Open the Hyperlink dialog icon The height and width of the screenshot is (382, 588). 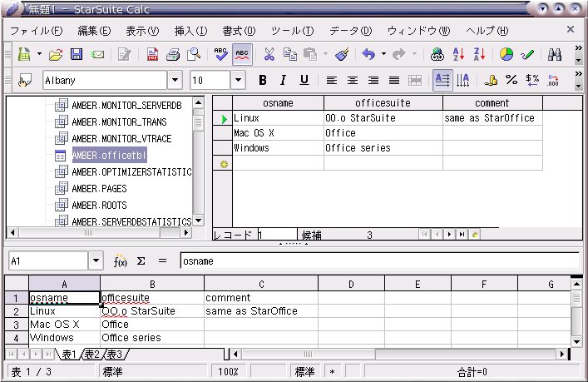(437, 55)
